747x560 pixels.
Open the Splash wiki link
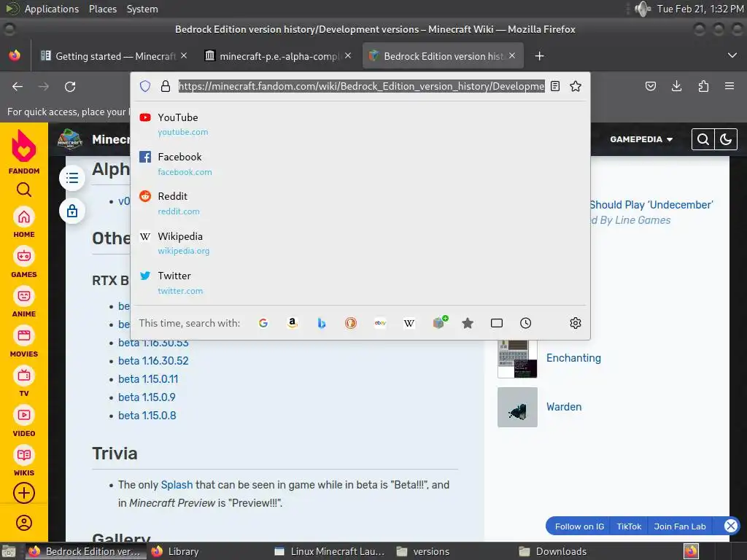point(177,485)
